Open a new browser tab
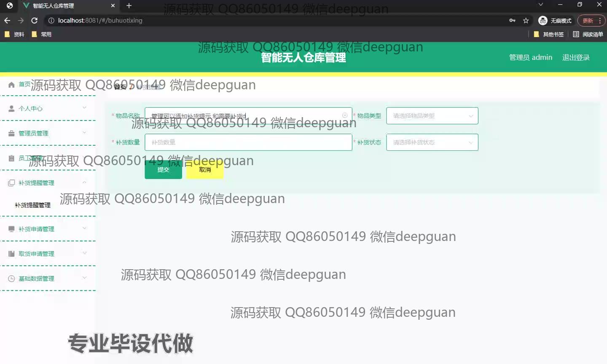This screenshot has height=364, width=607. 129,5
